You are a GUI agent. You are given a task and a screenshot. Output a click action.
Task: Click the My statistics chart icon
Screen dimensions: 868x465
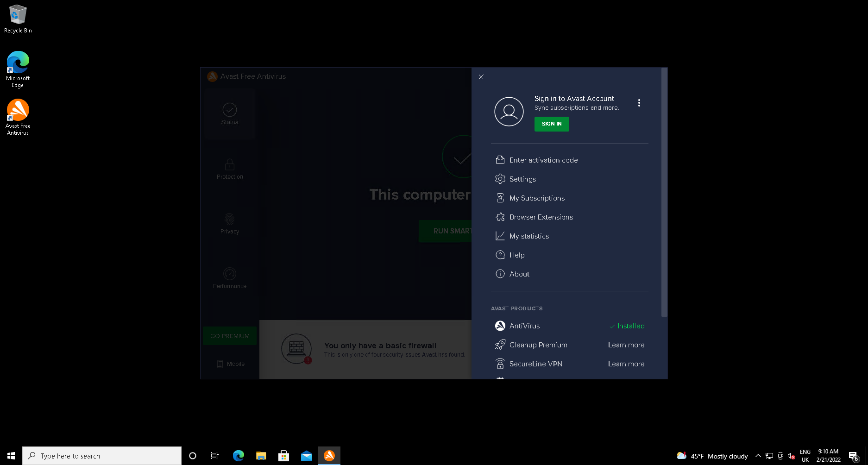500,236
